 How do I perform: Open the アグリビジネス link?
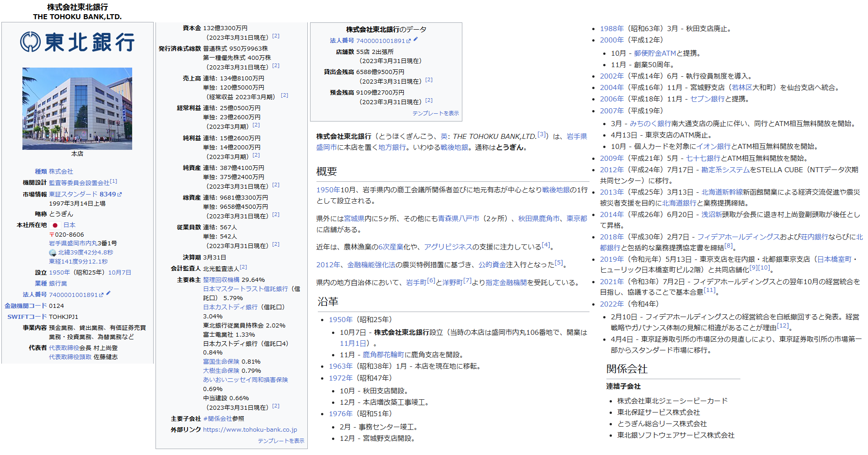(448, 247)
